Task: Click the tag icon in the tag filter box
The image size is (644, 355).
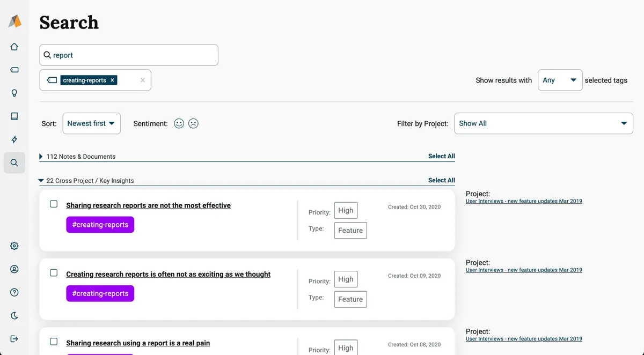Action: pos(52,80)
